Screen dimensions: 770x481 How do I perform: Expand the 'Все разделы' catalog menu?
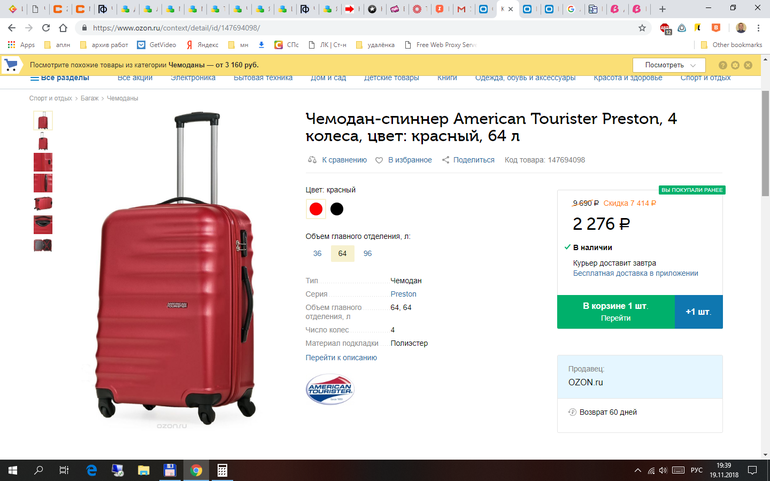point(58,78)
